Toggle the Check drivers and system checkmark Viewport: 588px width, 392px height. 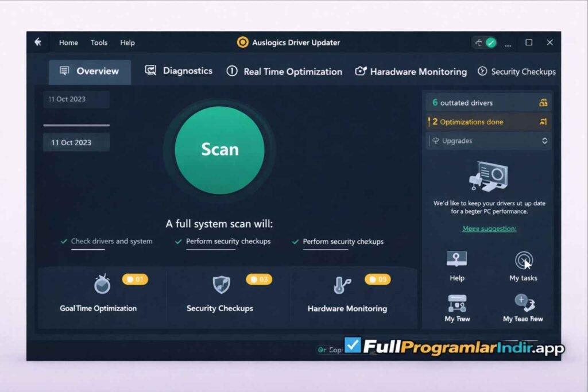(x=64, y=242)
